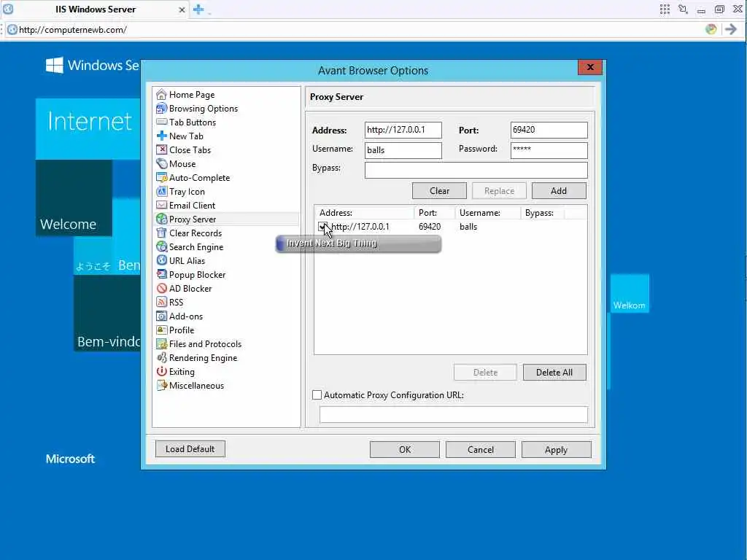This screenshot has width=747, height=560.
Task: Open the Home Page options icon
Action: pyautogui.click(x=161, y=94)
